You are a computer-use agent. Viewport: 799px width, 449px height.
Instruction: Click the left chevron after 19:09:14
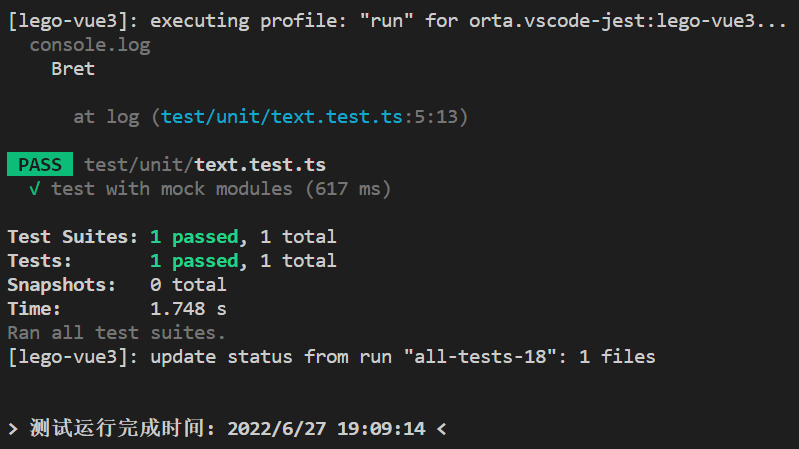click(x=441, y=429)
